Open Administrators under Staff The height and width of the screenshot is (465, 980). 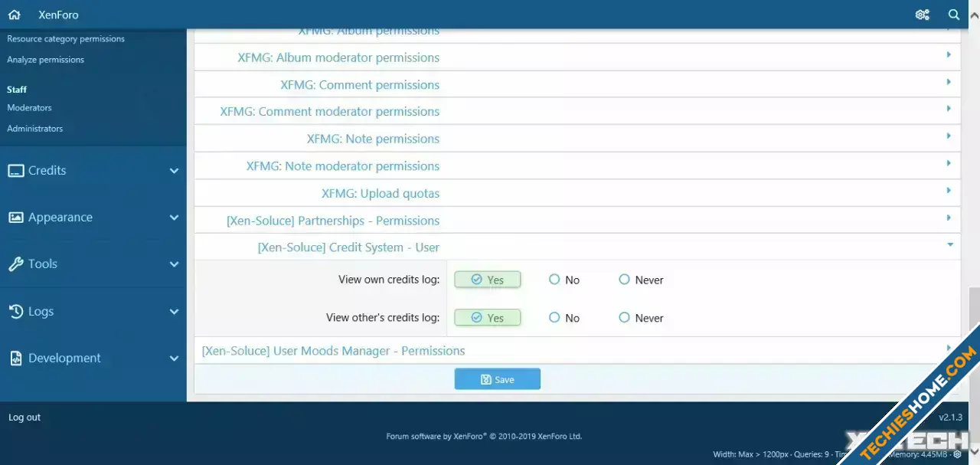35,128
